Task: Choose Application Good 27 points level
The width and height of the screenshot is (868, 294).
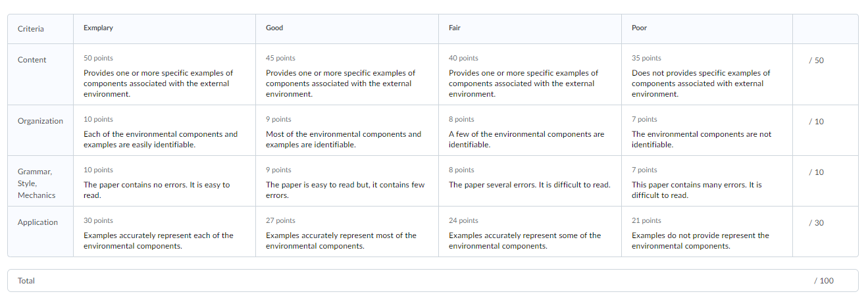Action: point(347,232)
